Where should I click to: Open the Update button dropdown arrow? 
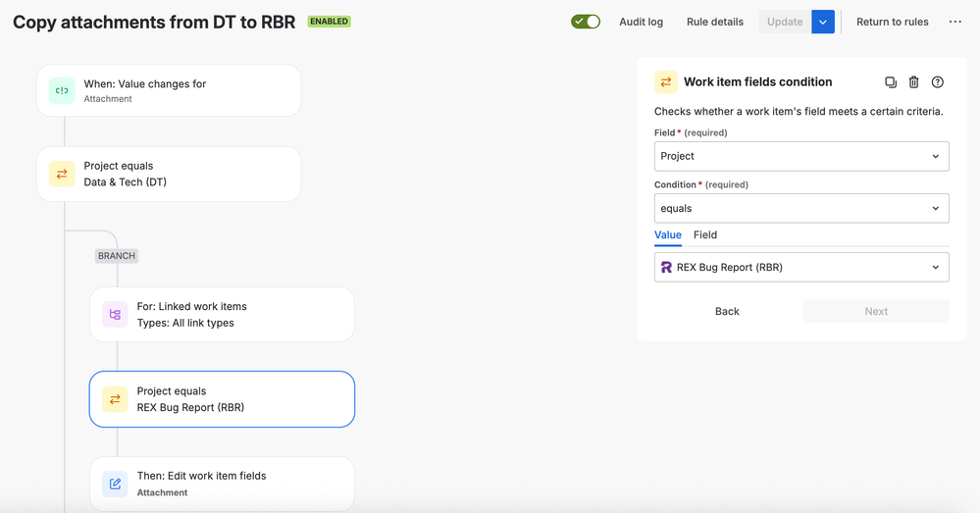[823, 22]
